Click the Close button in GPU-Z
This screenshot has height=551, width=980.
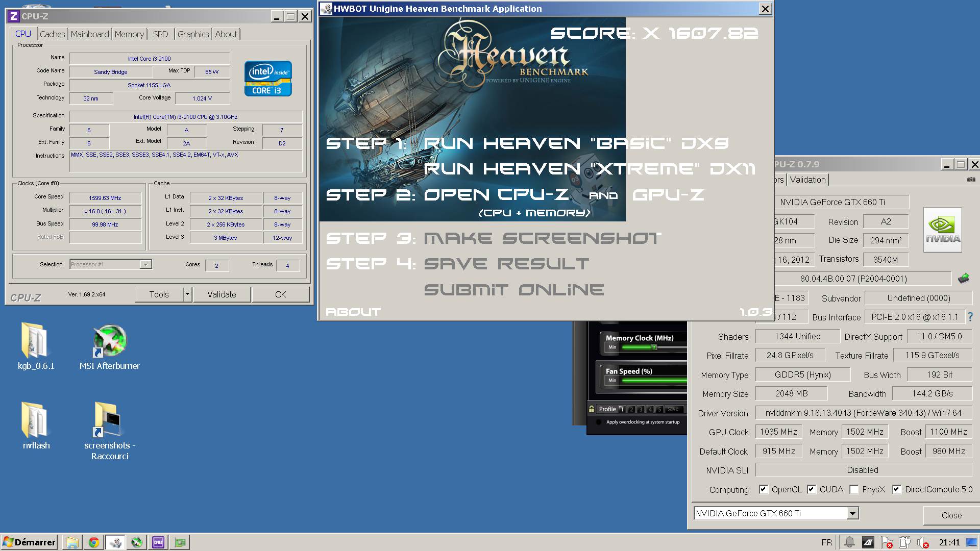pos(951,515)
